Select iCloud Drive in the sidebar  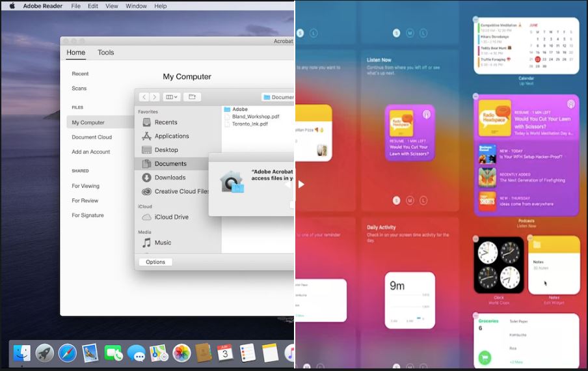[x=165, y=217]
